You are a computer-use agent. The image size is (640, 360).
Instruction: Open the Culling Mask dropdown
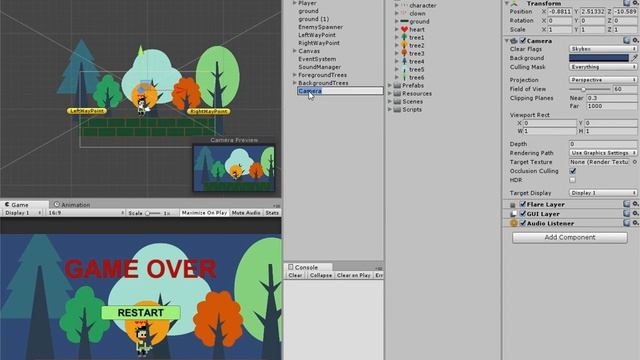[603, 67]
